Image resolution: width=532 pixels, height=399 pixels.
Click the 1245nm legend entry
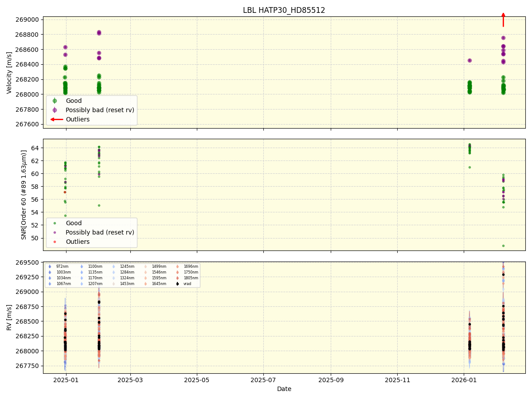(123, 266)
